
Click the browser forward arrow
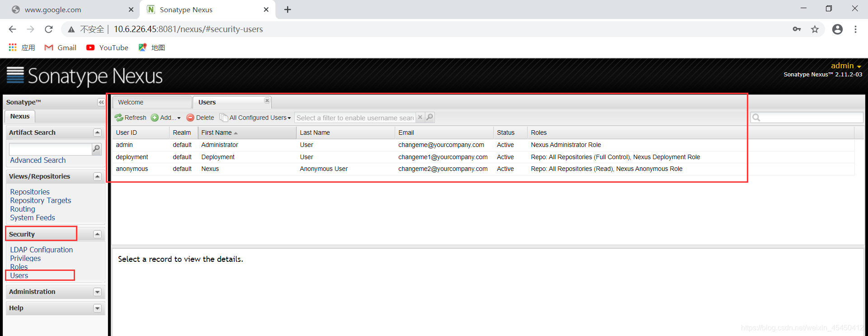click(x=30, y=29)
